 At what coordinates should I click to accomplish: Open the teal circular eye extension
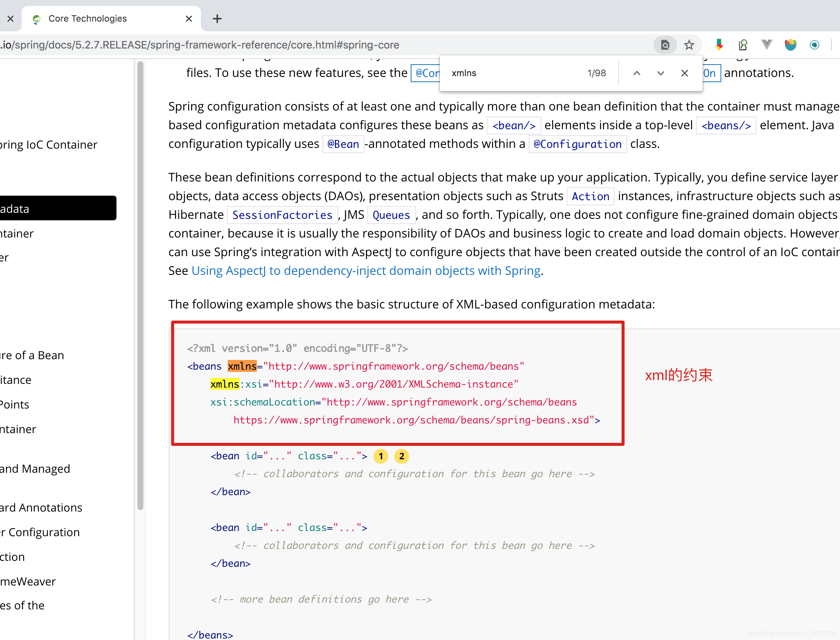[815, 45]
